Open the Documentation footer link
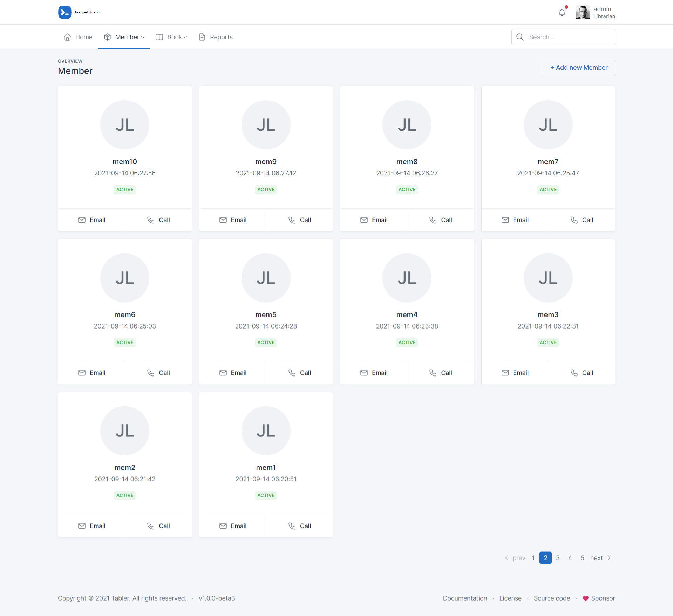673x616 pixels. [x=465, y=598]
